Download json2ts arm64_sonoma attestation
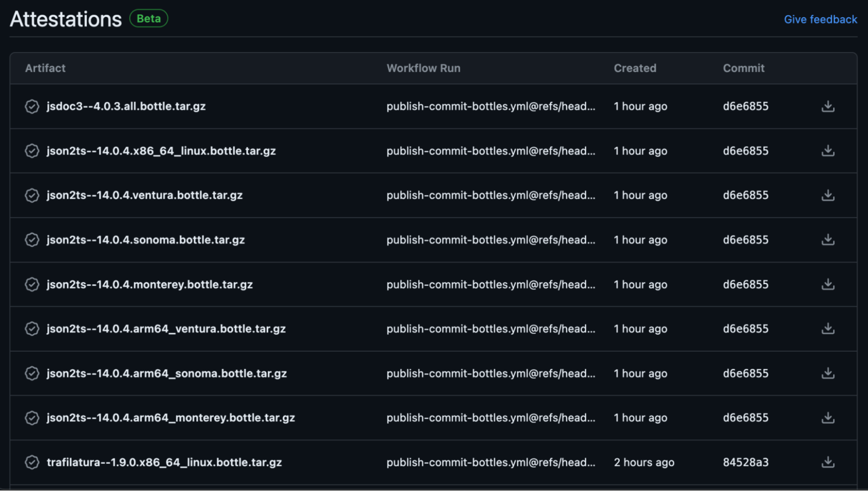This screenshot has width=868, height=491. pyautogui.click(x=828, y=373)
